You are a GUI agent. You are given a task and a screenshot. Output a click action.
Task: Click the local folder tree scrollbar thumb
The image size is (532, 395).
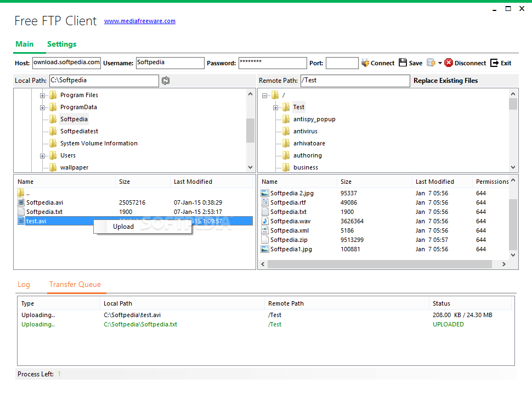point(251,131)
